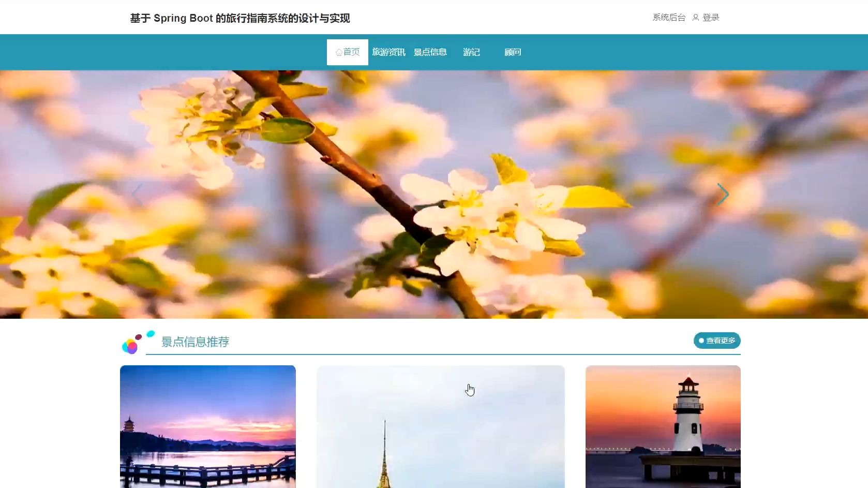Click the site title 基于 Spring Boot 的旅行指南系统
Viewport: 868px width, 488px height.
(240, 18)
